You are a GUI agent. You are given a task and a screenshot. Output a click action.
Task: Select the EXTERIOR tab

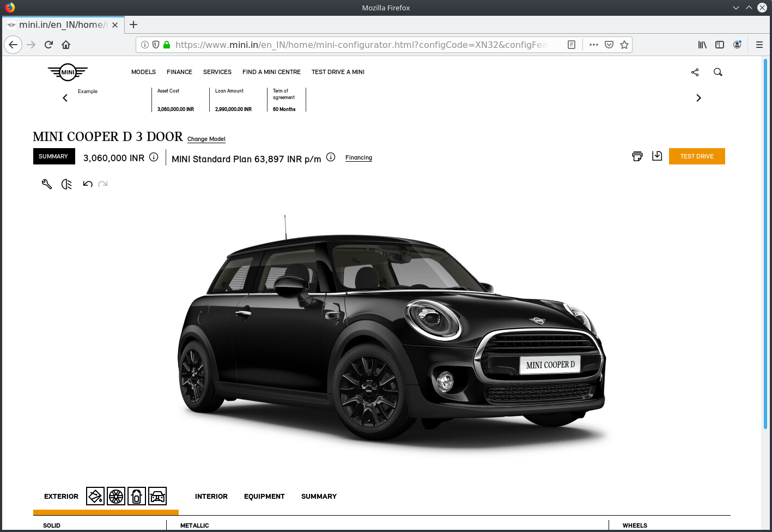point(61,497)
